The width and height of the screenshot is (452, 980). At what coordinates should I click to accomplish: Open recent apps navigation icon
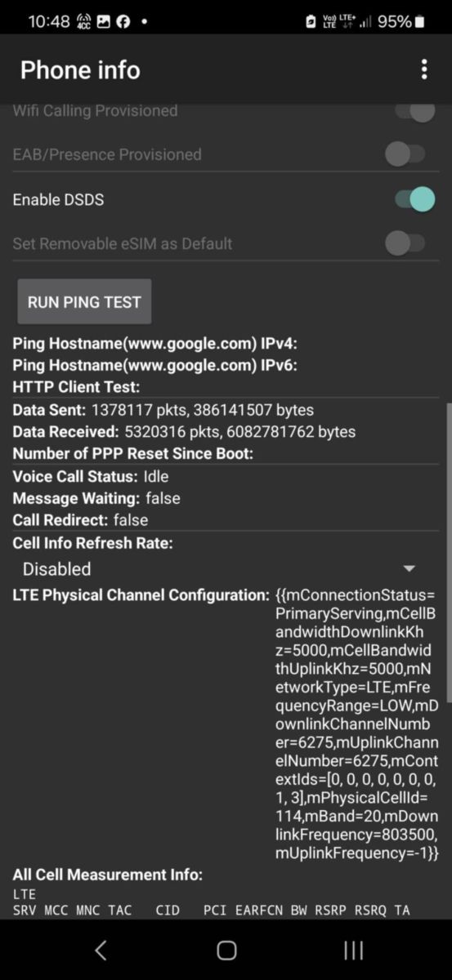353,950
